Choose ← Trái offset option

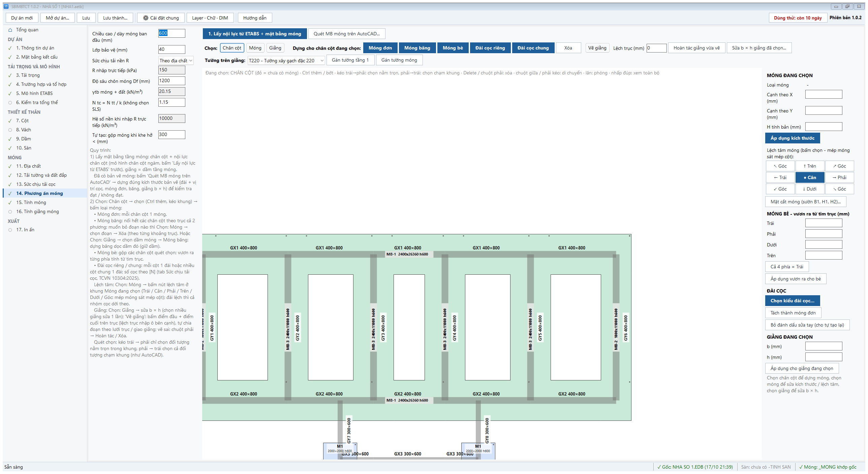click(780, 177)
